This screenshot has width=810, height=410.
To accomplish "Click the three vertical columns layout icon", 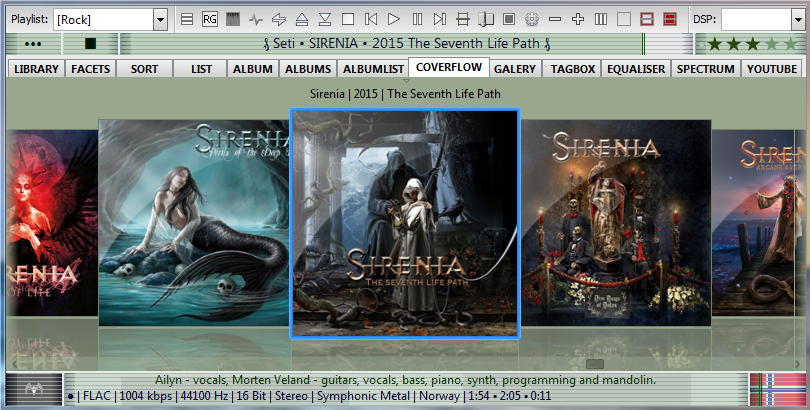I will point(601,20).
